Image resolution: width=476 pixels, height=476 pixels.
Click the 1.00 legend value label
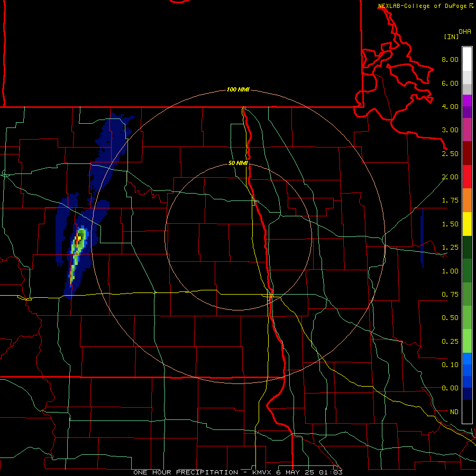450,271
